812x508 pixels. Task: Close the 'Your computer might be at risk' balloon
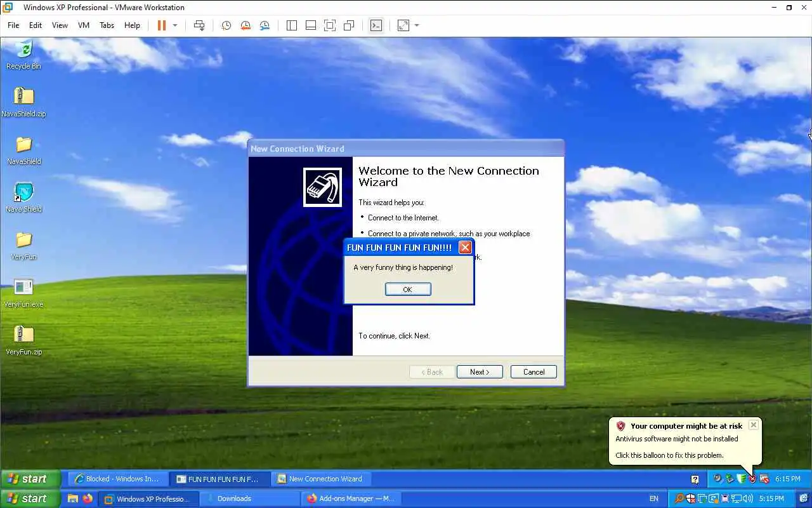[x=753, y=425]
